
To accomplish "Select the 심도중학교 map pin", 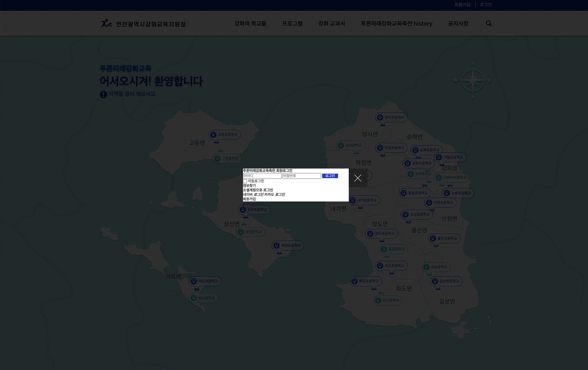I will (x=387, y=300).
